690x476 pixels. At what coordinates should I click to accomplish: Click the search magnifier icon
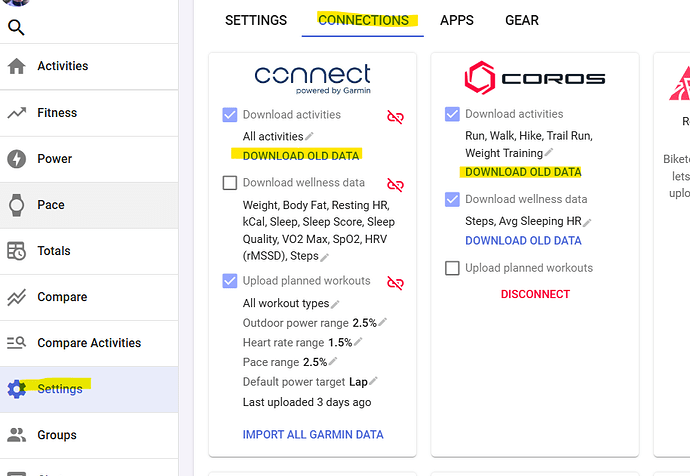coord(16,27)
